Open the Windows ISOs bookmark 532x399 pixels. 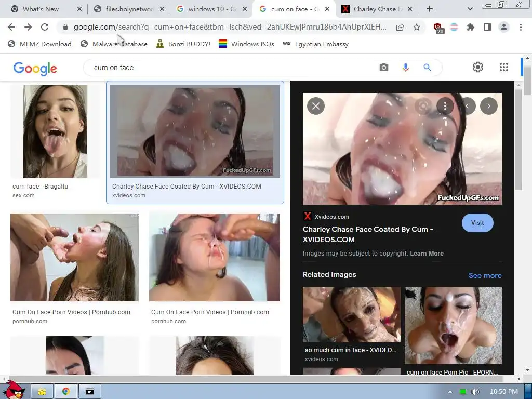[246, 44]
